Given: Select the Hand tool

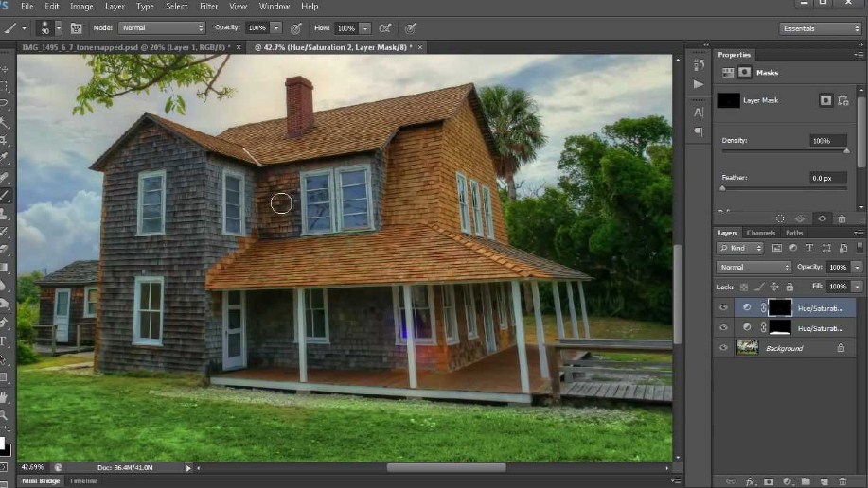Looking at the screenshot, I should pyautogui.click(x=4, y=396).
